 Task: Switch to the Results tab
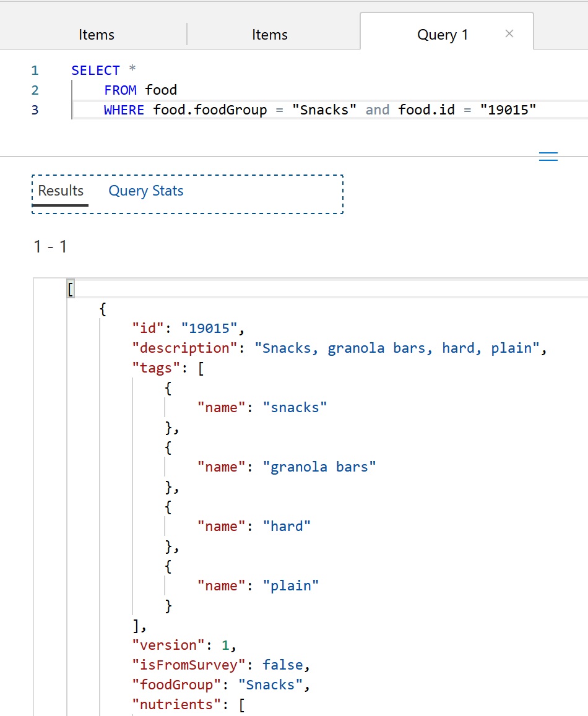[60, 191]
